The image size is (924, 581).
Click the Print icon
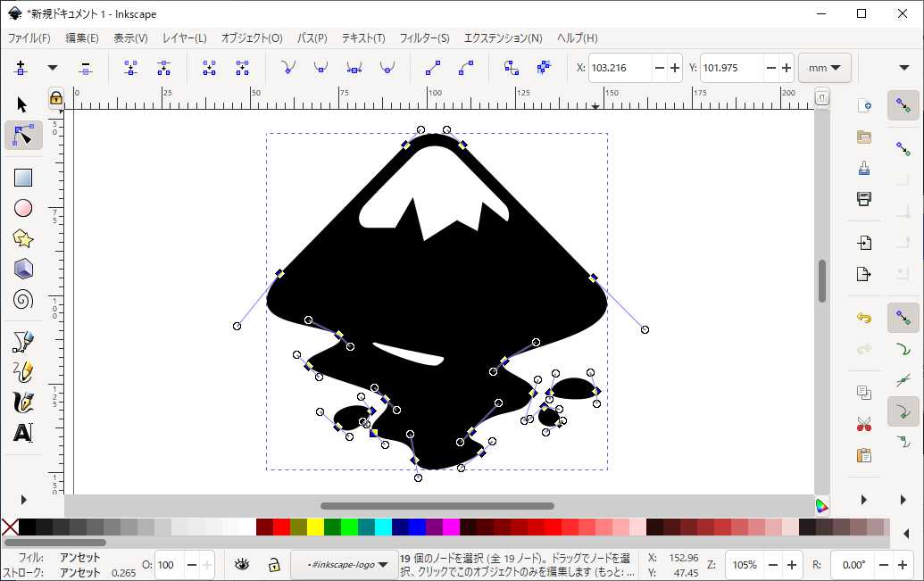864,199
